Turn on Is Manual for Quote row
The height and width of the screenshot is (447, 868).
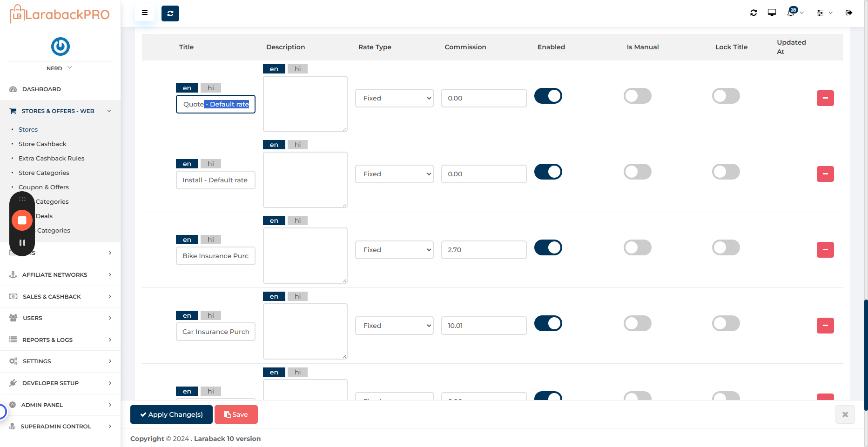[x=638, y=96]
